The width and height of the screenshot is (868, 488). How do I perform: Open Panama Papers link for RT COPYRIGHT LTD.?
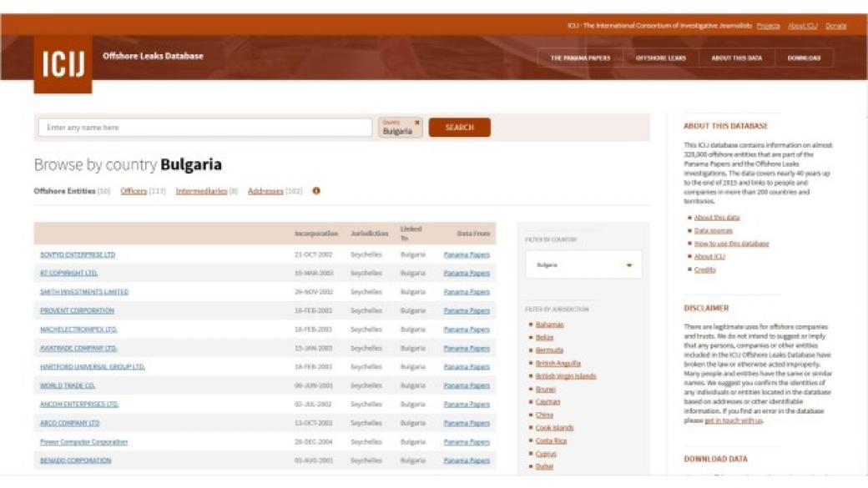coord(467,274)
